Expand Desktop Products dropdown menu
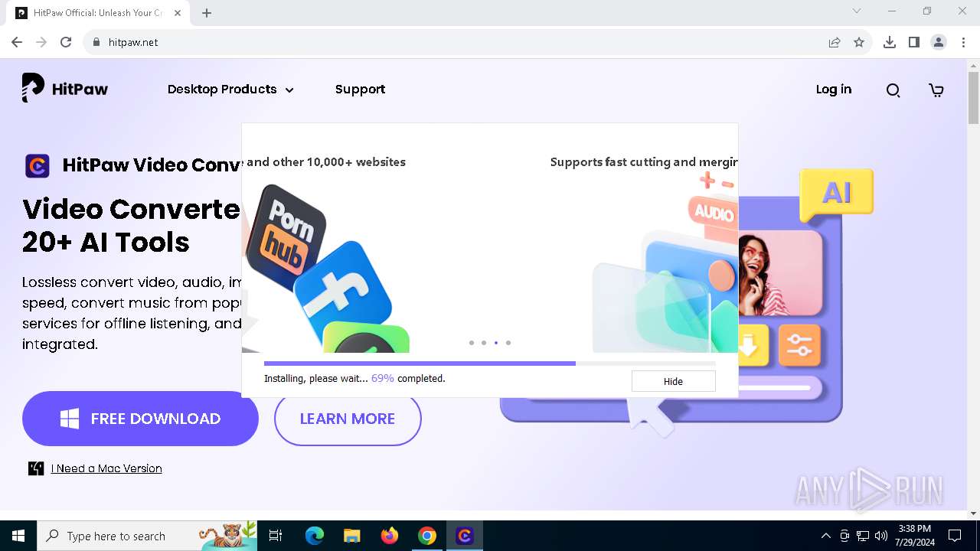Image resolution: width=980 pixels, height=551 pixels. pos(230,90)
